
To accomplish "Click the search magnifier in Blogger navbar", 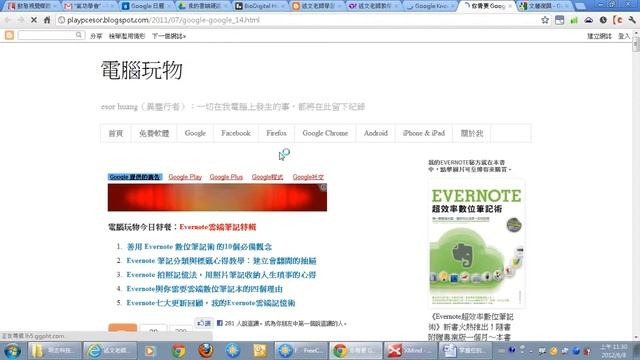I will [x=79, y=36].
